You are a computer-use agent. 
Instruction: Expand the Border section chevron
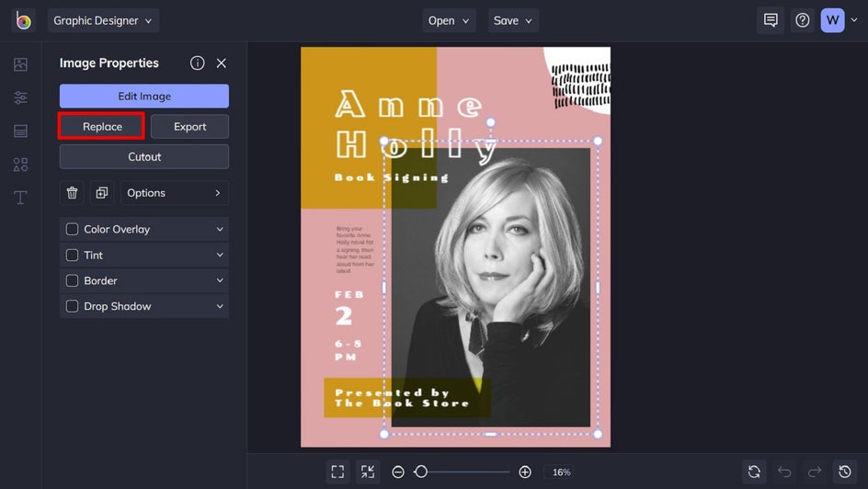point(220,280)
